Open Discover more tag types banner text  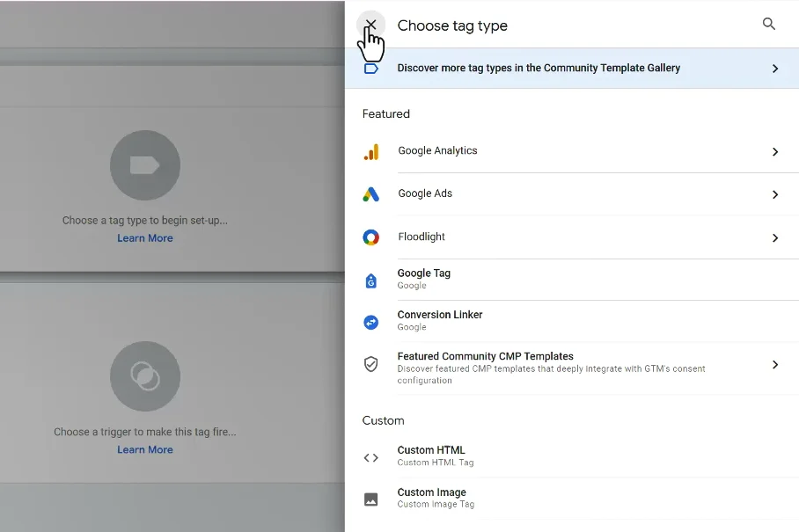point(539,68)
